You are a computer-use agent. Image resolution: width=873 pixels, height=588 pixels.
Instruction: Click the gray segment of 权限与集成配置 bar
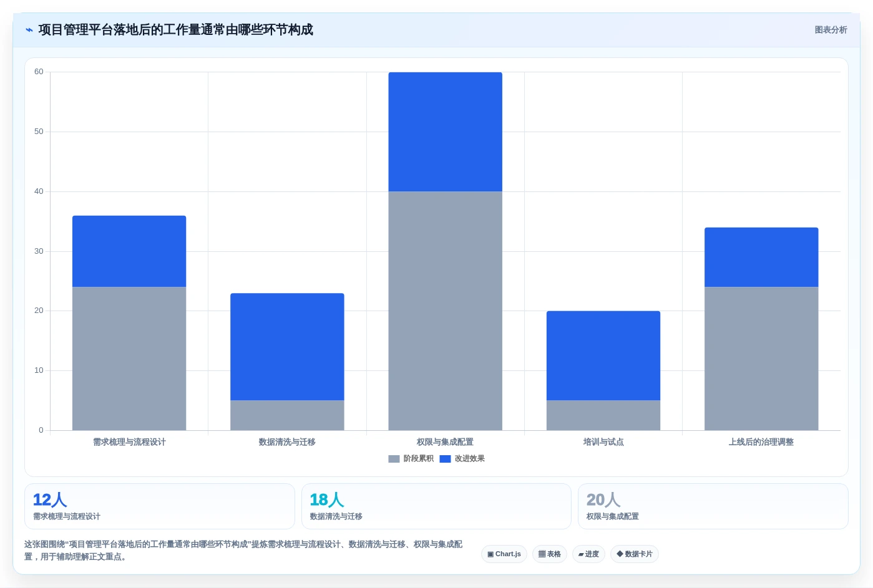tap(445, 311)
